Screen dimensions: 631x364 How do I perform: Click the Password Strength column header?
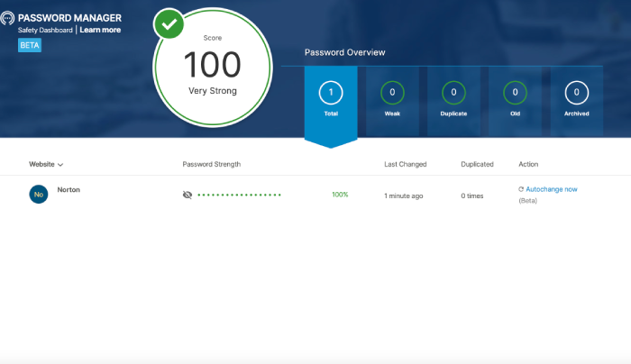(212, 164)
